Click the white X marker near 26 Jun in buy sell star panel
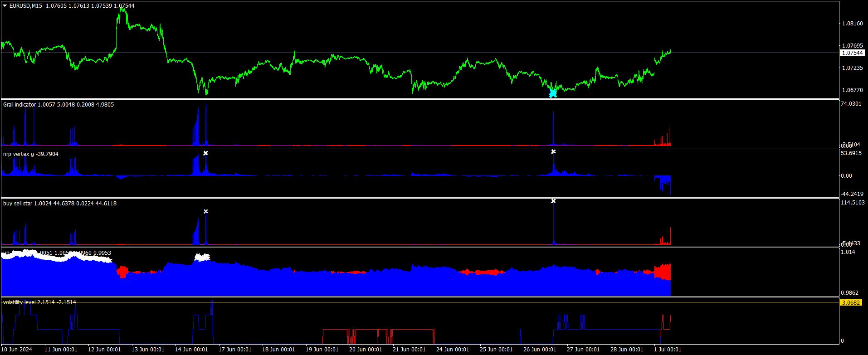Viewport: 868px width, 355px height. coord(553,201)
